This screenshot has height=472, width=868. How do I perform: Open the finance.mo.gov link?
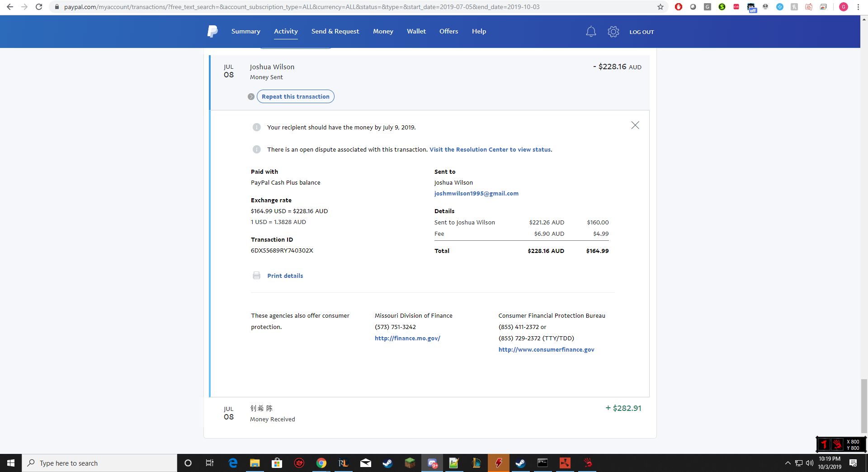coord(407,338)
